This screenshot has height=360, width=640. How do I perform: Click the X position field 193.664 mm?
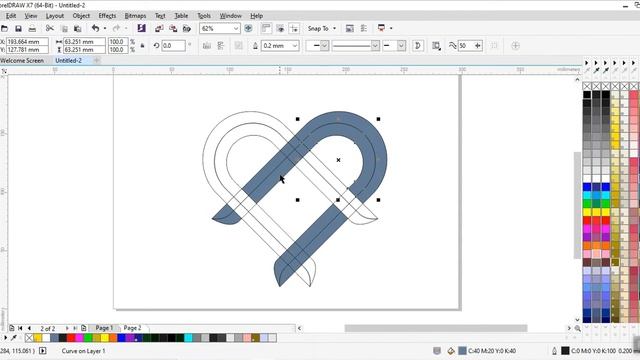[x=27, y=42]
